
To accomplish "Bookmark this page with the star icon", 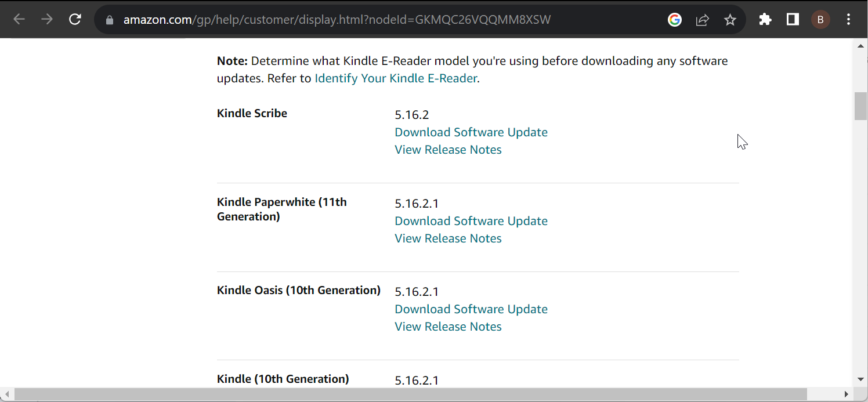I will [730, 20].
